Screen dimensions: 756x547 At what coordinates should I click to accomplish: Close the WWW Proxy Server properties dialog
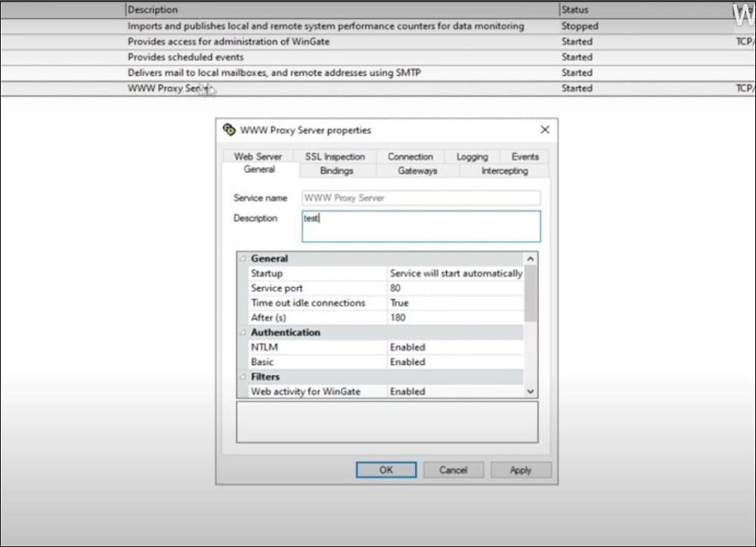coord(545,130)
